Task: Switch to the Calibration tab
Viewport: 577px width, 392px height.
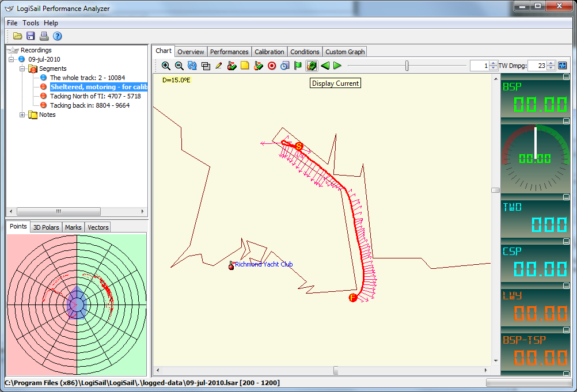Action: click(x=269, y=52)
